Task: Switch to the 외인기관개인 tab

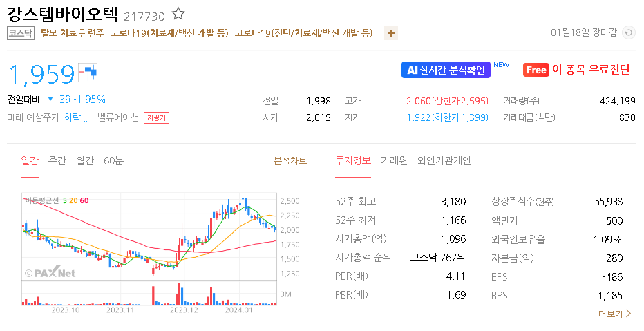Action: click(444, 160)
